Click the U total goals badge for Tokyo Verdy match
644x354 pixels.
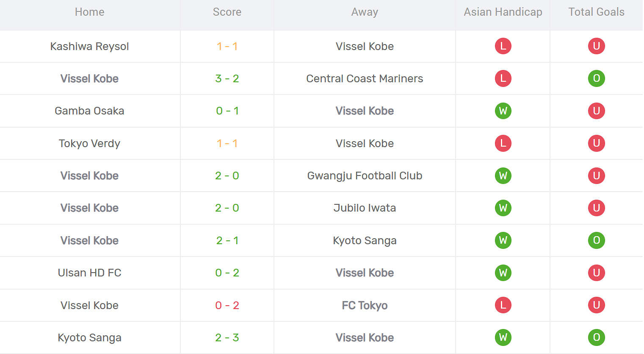pyautogui.click(x=596, y=143)
